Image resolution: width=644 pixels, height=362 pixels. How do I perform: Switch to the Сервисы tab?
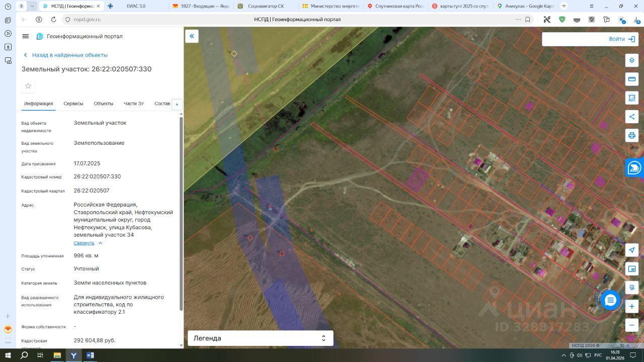point(73,104)
